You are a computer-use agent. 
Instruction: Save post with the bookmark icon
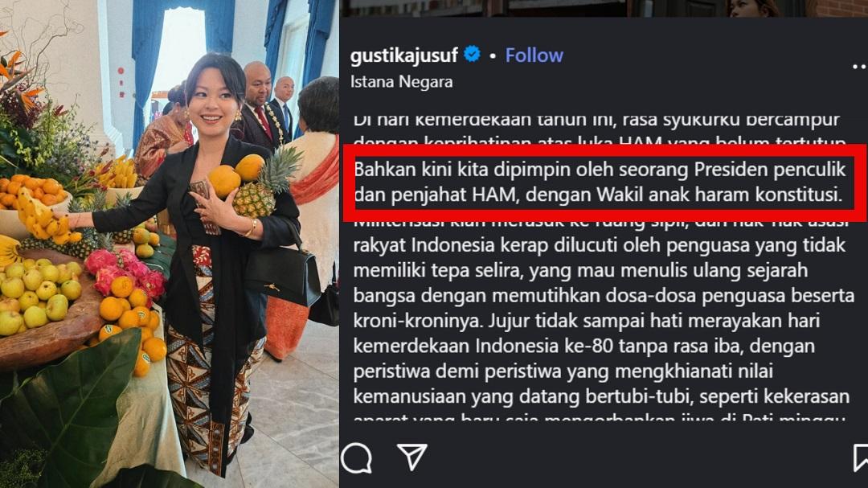coord(860,457)
